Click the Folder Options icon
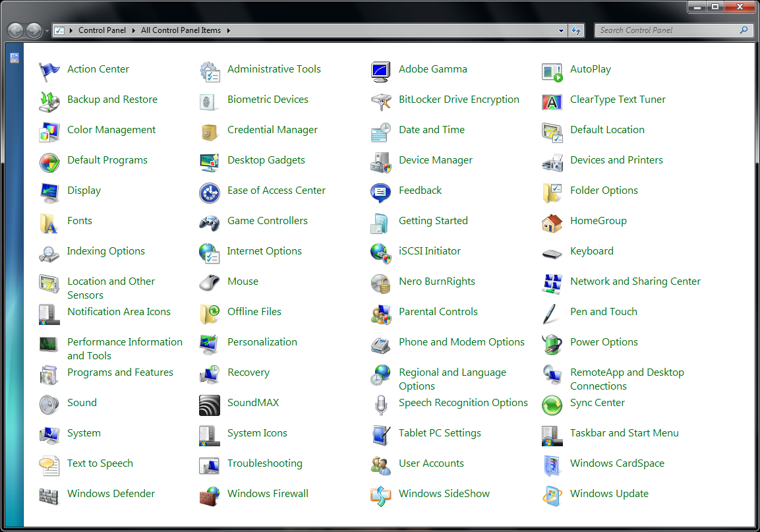 552,193
